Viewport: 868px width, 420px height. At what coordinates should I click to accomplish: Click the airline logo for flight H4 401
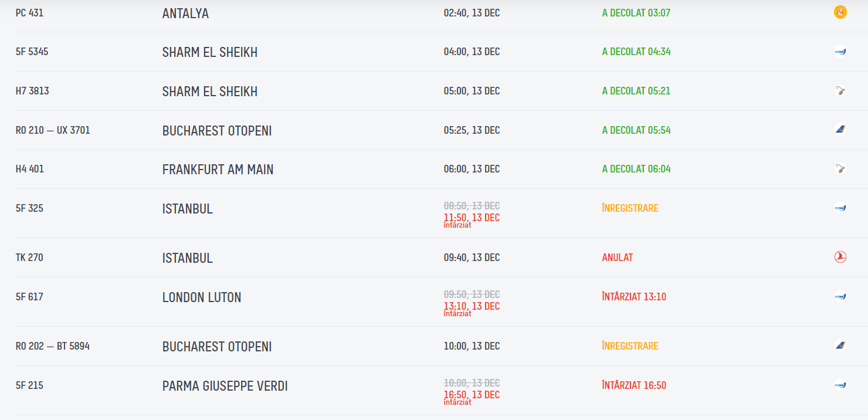840,169
